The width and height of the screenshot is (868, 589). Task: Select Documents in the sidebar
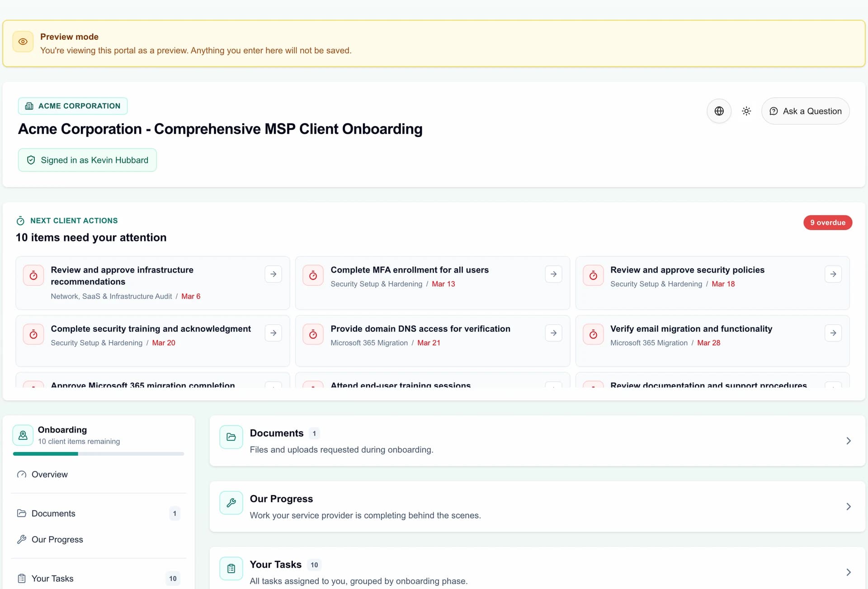tap(99, 514)
